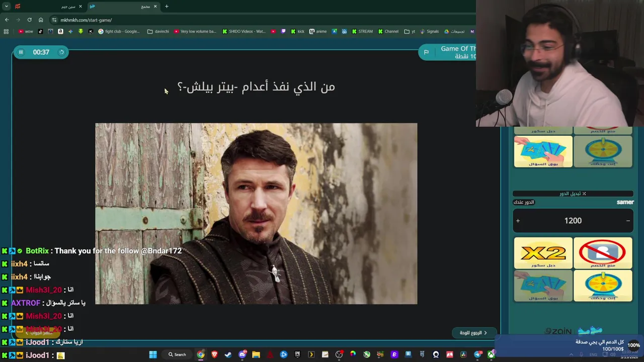Click the top team's spinning wheel card
The height and width of the screenshot is (362, 644).
coord(603,151)
